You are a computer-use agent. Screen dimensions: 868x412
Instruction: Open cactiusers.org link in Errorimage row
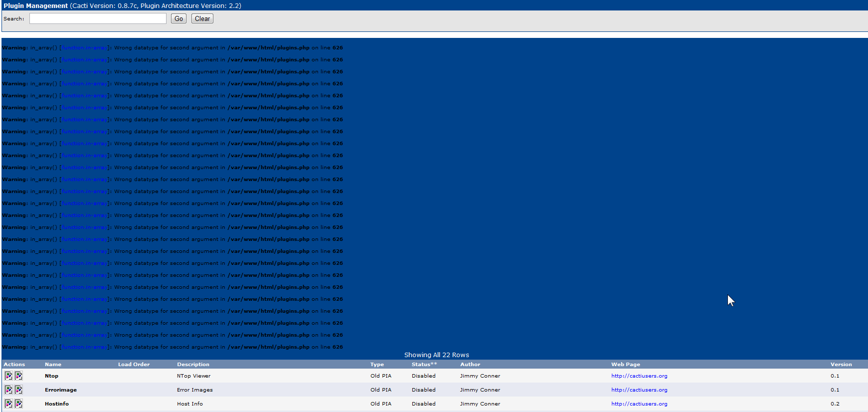click(x=639, y=390)
